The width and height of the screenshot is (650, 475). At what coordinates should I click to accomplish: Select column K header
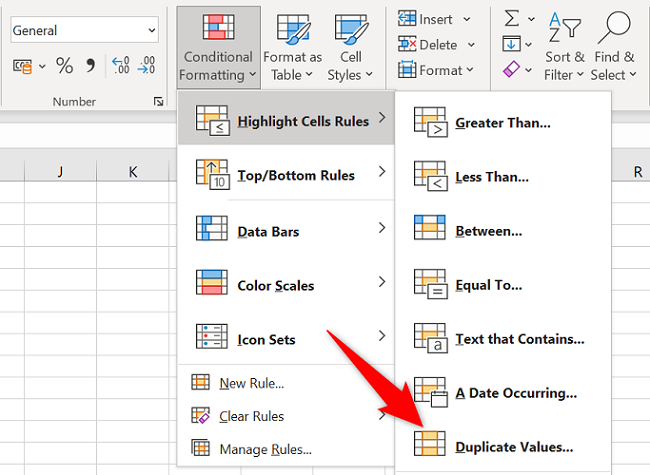133,171
